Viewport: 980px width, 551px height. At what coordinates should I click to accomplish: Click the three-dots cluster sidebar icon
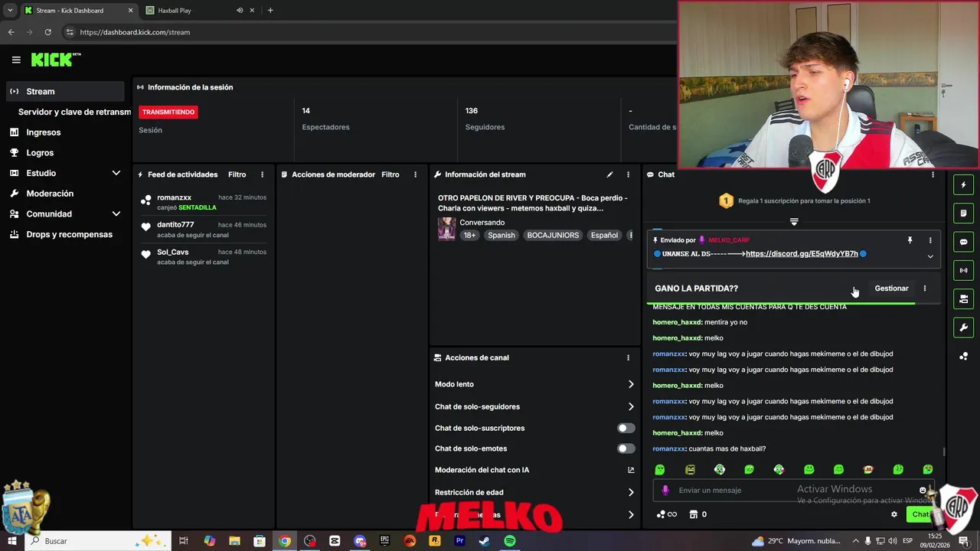[963, 356]
